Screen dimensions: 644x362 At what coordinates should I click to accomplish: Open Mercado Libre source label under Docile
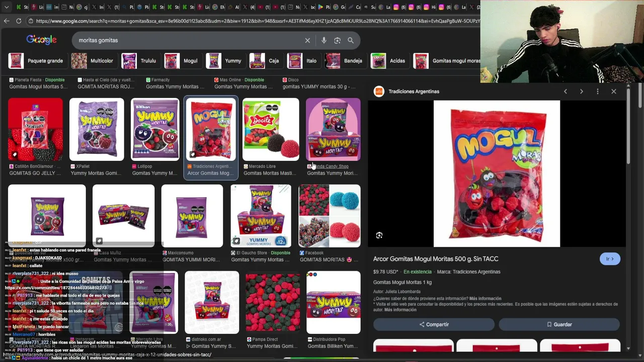263,166
